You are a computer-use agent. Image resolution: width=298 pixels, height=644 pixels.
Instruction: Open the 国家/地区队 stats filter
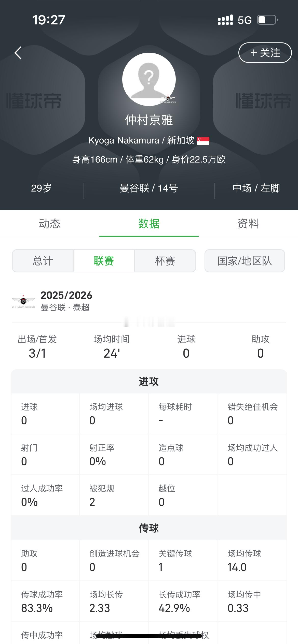click(245, 261)
